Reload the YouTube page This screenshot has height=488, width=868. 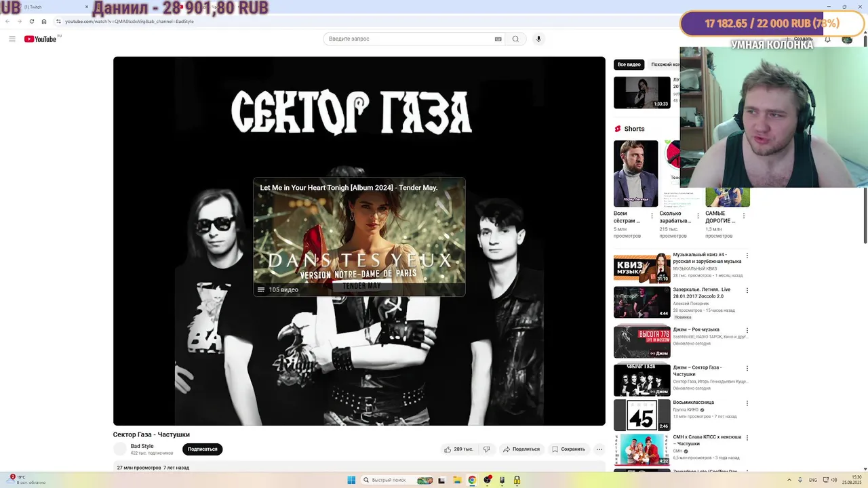coord(31,21)
